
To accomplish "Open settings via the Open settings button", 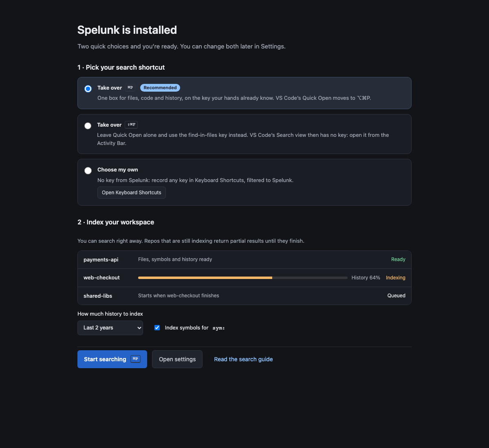I will 177,359.
